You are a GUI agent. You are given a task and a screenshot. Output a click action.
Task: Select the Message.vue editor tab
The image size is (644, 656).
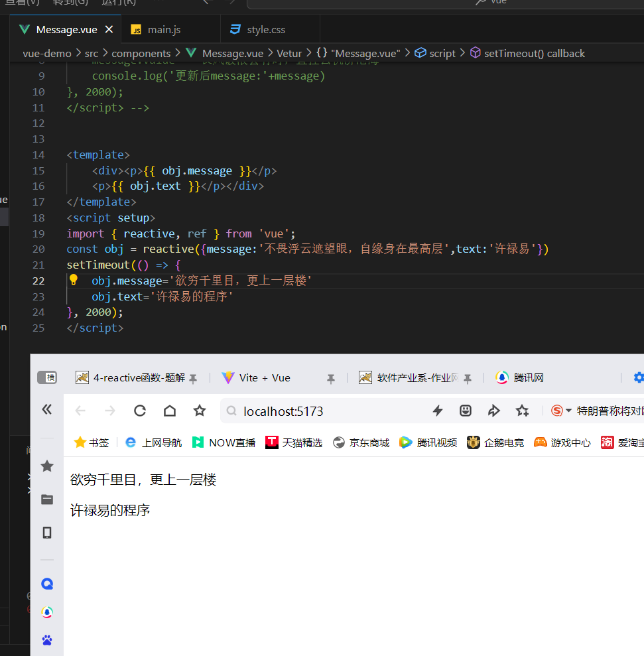point(65,30)
